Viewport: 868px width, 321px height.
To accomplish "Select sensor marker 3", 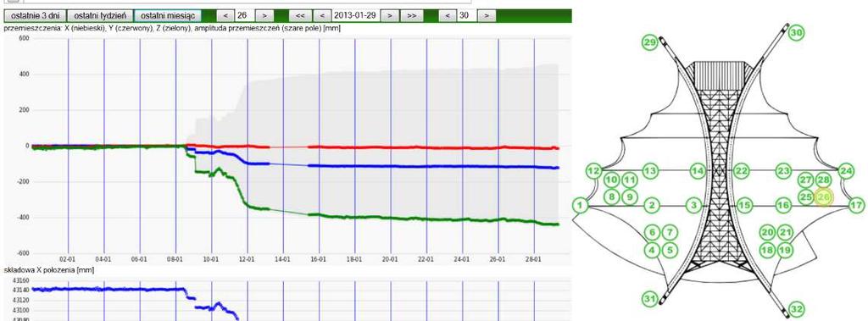I will click(693, 206).
